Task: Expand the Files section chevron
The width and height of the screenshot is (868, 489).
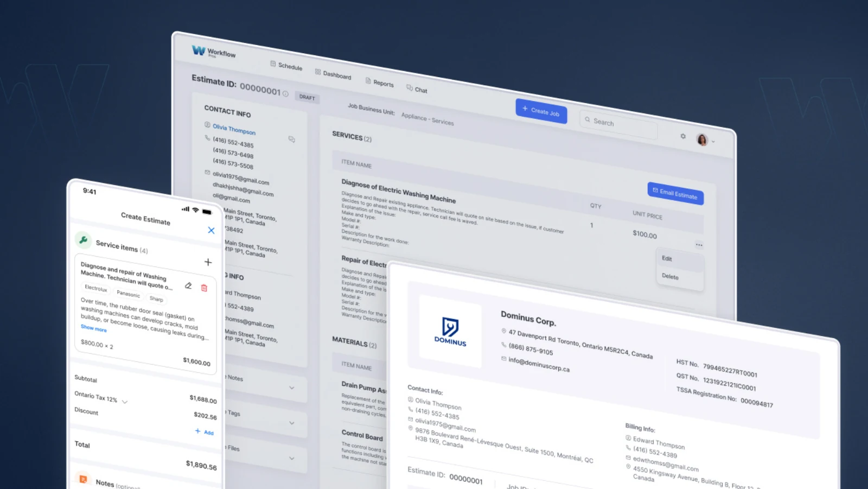Action: 292,458
